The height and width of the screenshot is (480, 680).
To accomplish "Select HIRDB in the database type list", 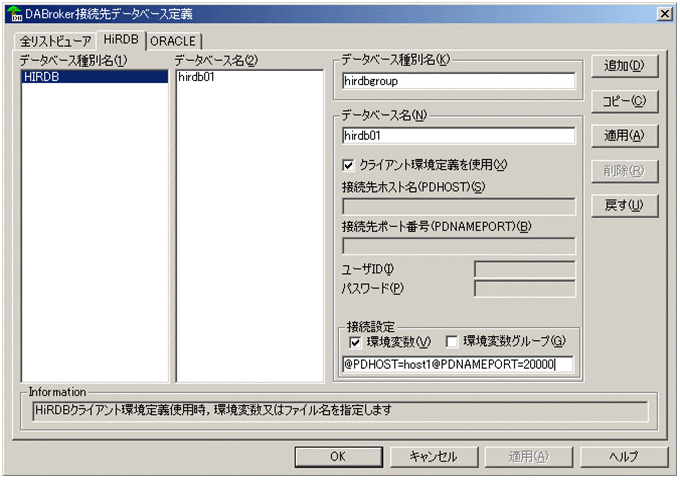I will [95, 77].
